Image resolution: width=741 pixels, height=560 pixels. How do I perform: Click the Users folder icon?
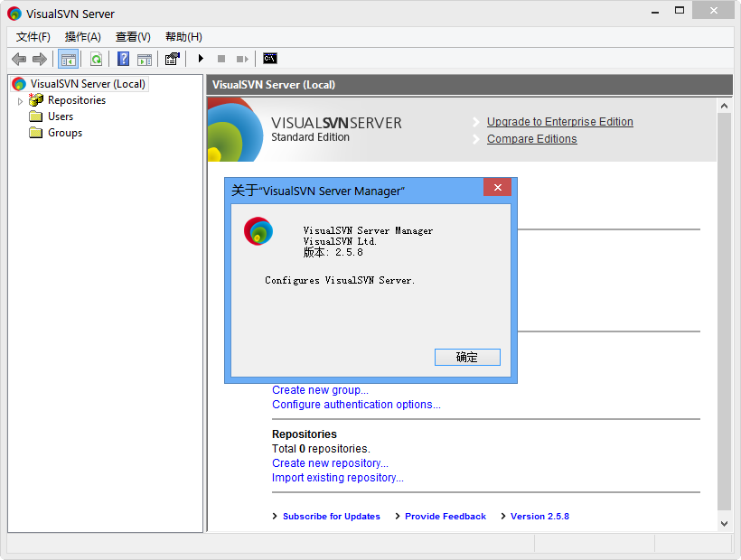(x=36, y=117)
